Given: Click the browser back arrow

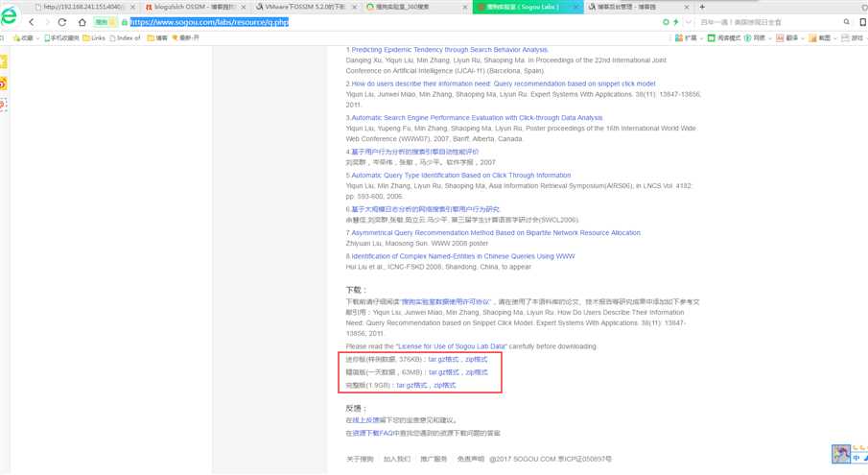Looking at the screenshot, I should tap(31, 22).
